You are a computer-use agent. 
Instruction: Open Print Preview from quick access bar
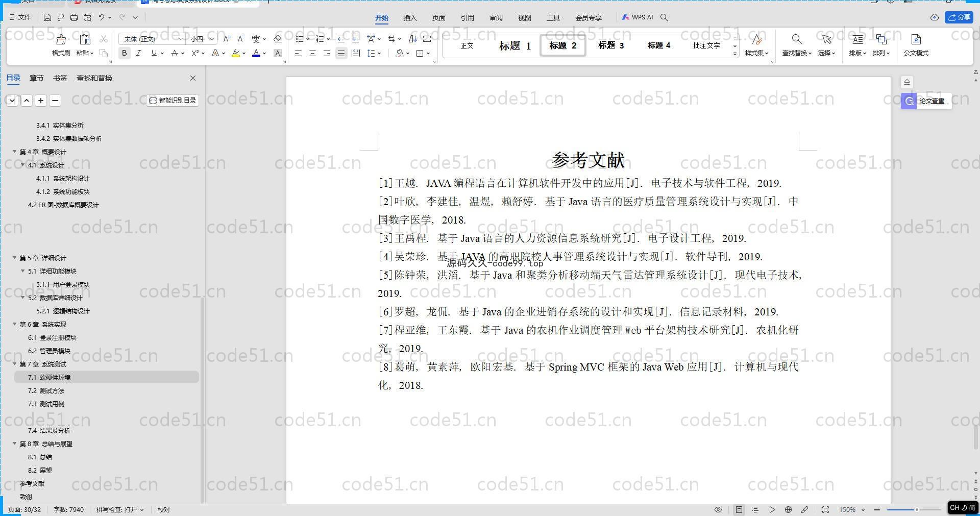87,17
